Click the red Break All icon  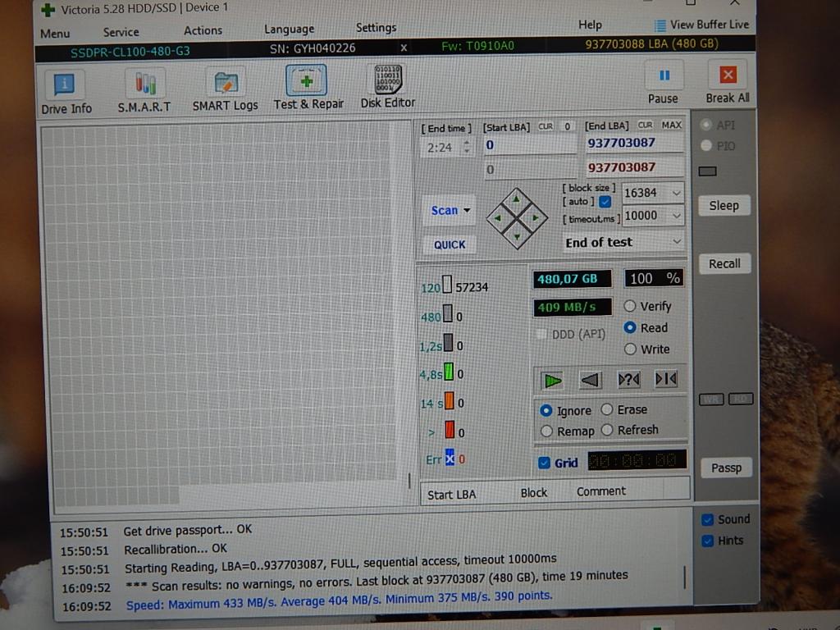coord(727,76)
